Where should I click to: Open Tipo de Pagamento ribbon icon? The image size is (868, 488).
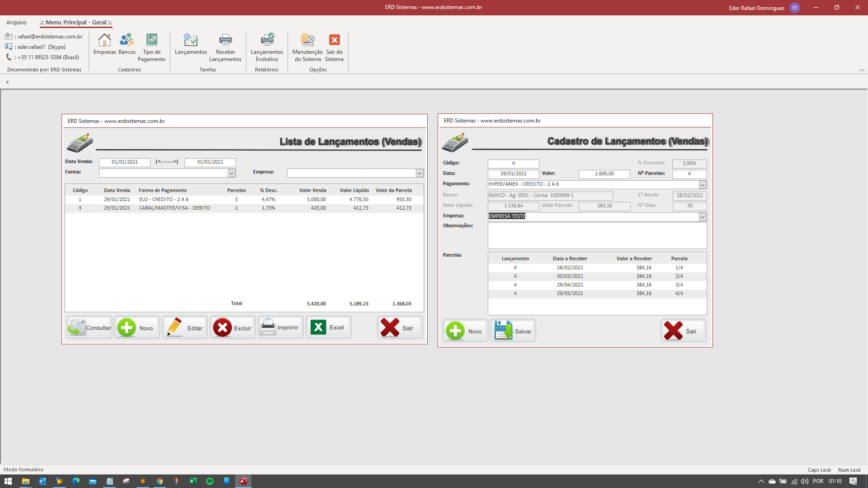[x=151, y=47]
